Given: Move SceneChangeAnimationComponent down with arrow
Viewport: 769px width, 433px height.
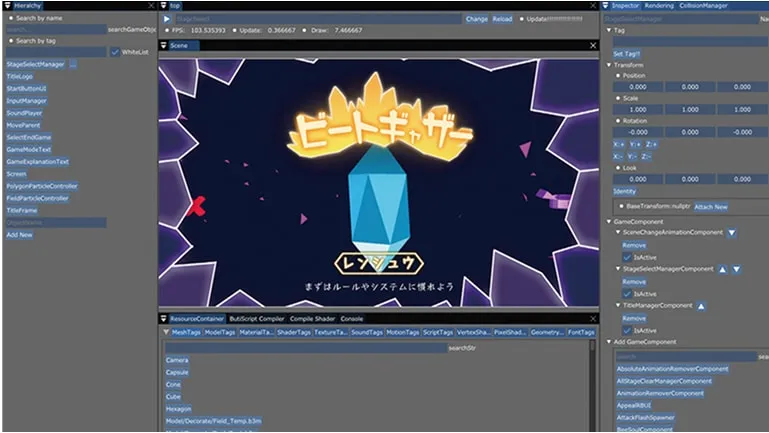Looking at the screenshot, I should [732, 232].
